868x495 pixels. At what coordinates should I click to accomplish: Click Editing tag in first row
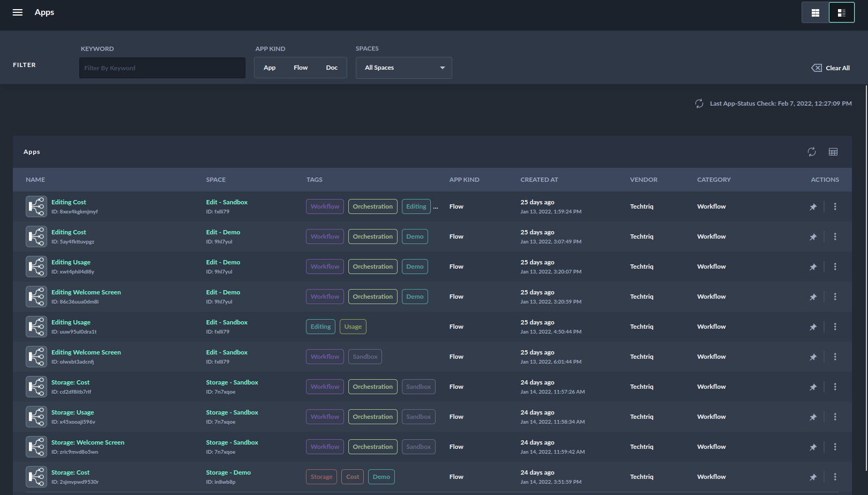point(416,206)
